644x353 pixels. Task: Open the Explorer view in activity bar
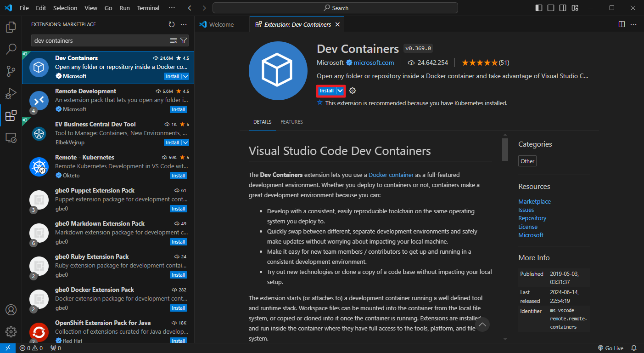click(x=11, y=27)
